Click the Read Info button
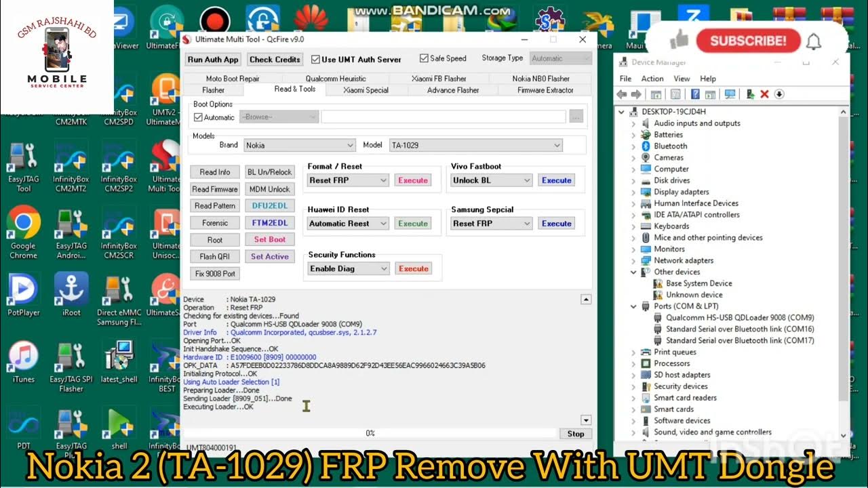 [x=215, y=172]
